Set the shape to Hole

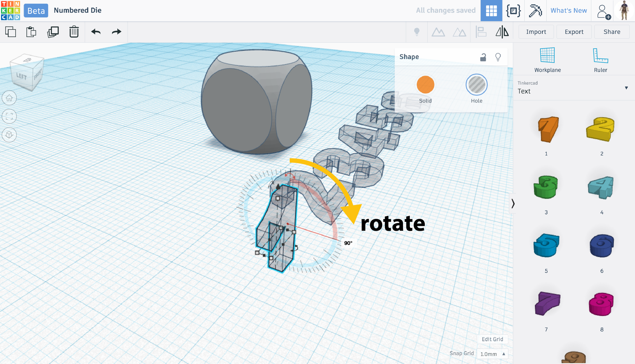(477, 85)
